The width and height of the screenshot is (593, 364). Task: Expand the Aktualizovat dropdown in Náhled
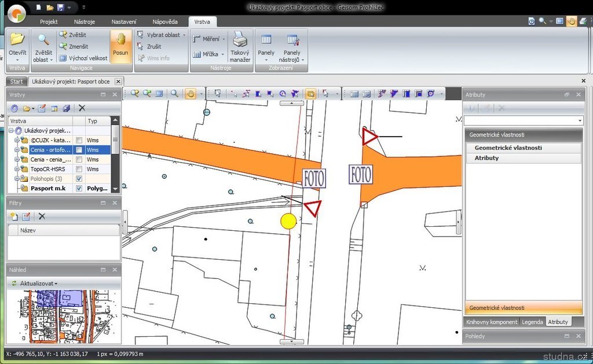click(38, 283)
